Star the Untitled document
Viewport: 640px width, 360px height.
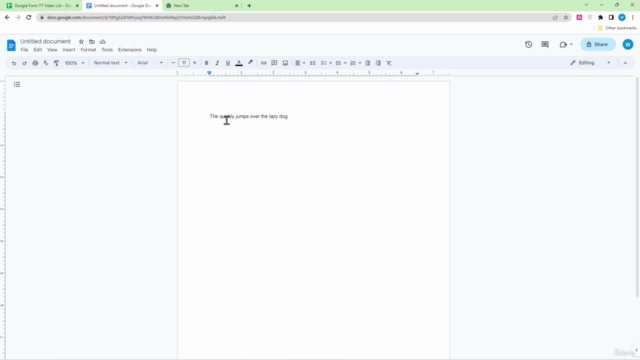(x=81, y=42)
